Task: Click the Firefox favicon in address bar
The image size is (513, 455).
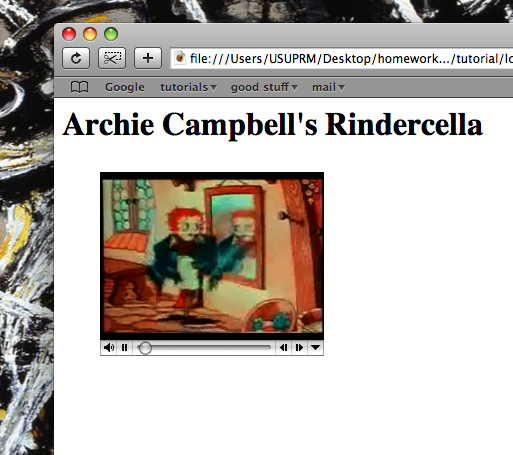Action: pos(180,58)
